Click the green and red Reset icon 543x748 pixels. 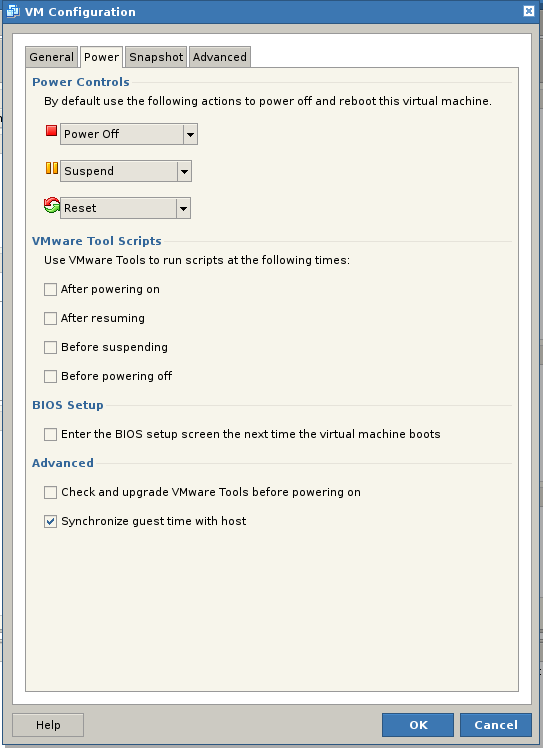click(52, 206)
